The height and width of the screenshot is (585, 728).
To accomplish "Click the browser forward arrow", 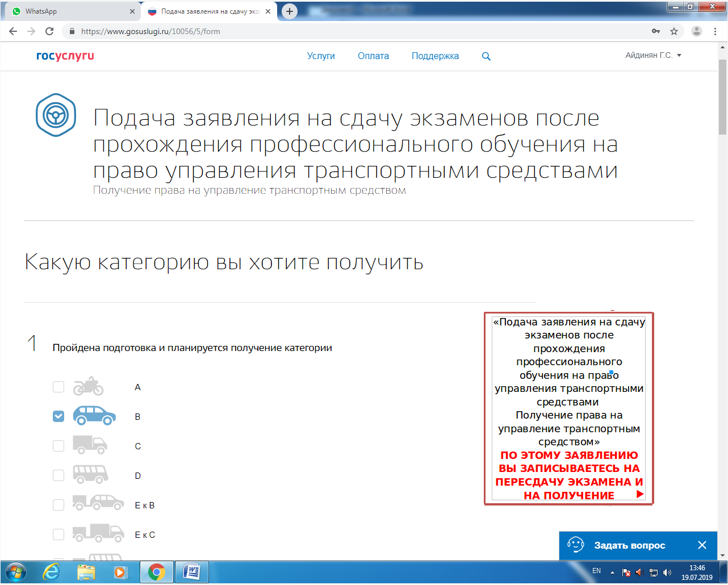I will click(x=31, y=31).
